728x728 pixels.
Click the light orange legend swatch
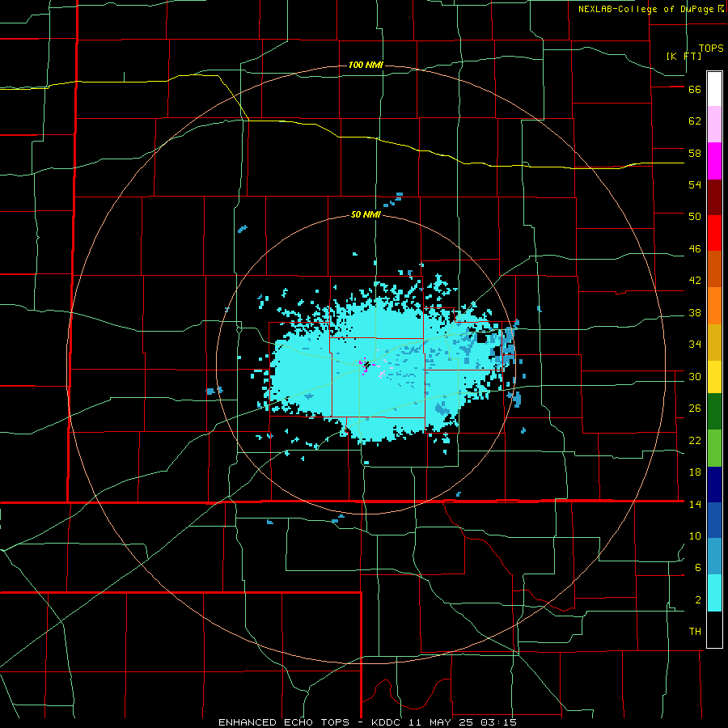coord(714,306)
